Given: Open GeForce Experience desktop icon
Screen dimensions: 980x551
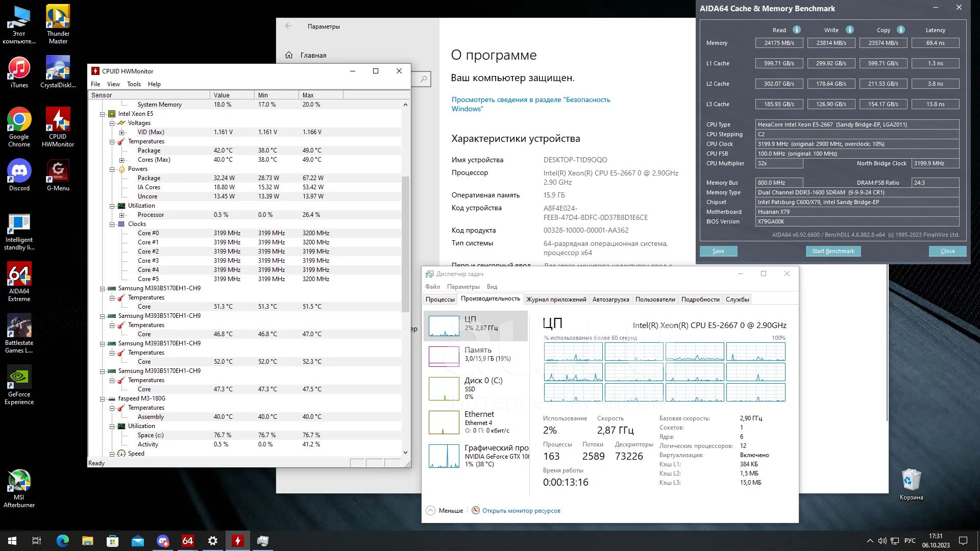Looking at the screenshot, I should click(19, 385).
